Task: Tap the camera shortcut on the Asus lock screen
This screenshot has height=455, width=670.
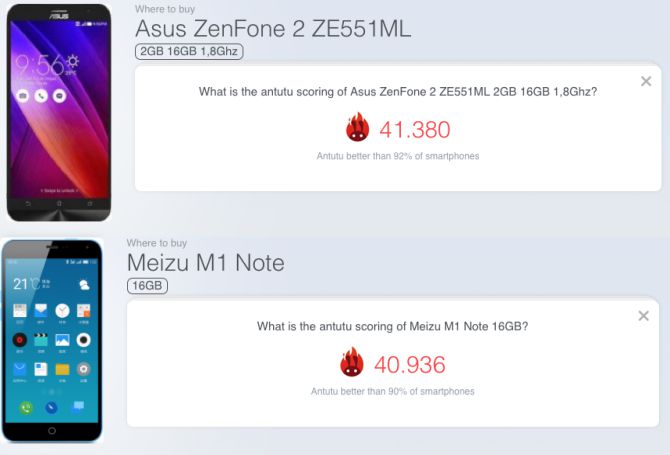Action: coord(22,96)
